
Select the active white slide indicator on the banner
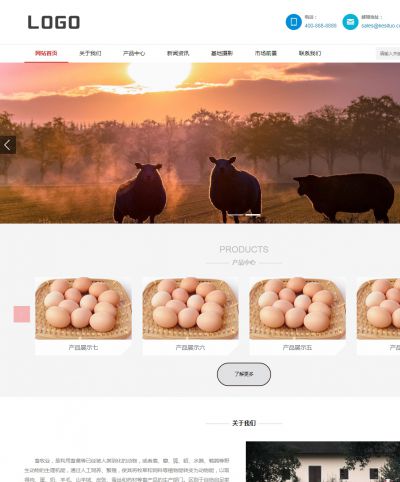253,215
